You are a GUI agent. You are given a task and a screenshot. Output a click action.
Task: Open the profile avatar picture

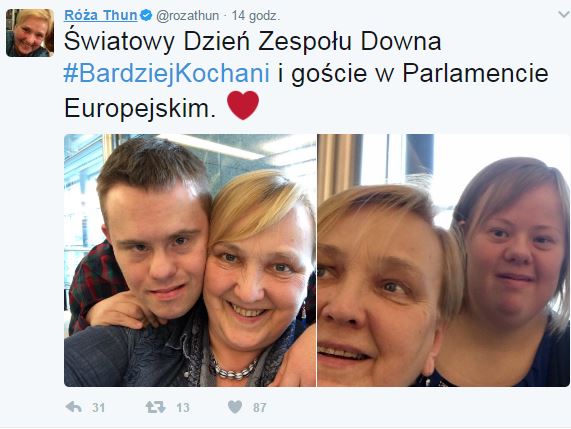(30, 33)
